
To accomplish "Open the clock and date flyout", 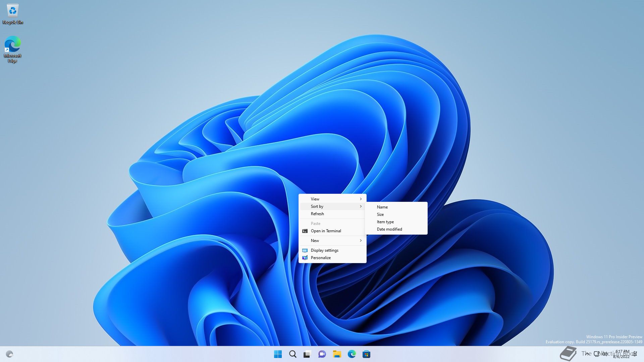I will (622, 354).
